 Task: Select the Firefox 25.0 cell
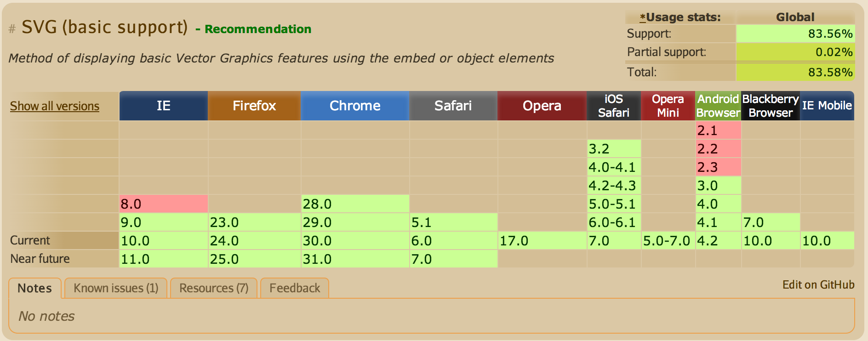click(x=254, y=259)
